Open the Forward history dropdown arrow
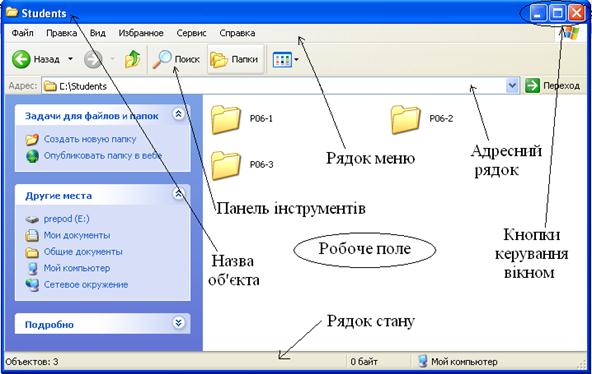This screenshot has width=592, height=374. coord(113,59)
